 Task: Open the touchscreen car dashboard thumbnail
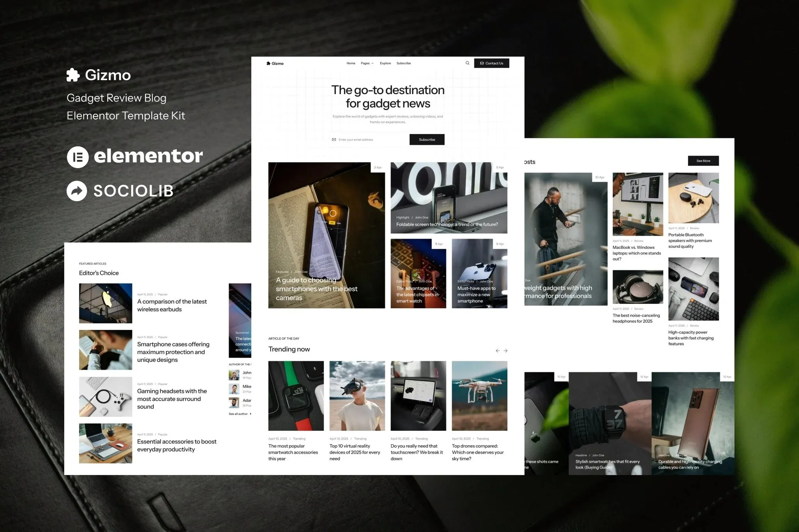point(418,396)
